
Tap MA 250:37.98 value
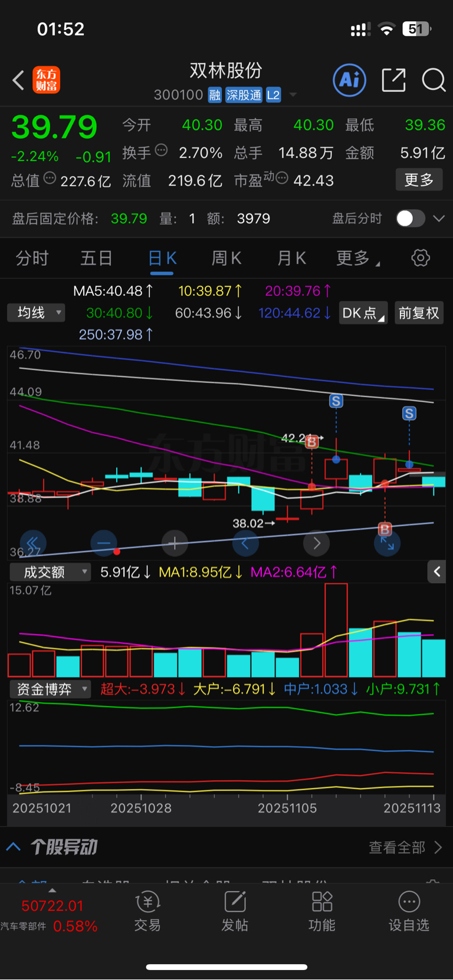(x=116, y=335)
